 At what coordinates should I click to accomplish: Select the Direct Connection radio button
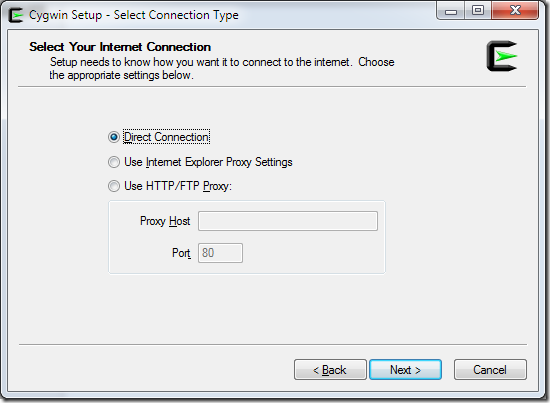pyautogui.click(x=114, y=137)
